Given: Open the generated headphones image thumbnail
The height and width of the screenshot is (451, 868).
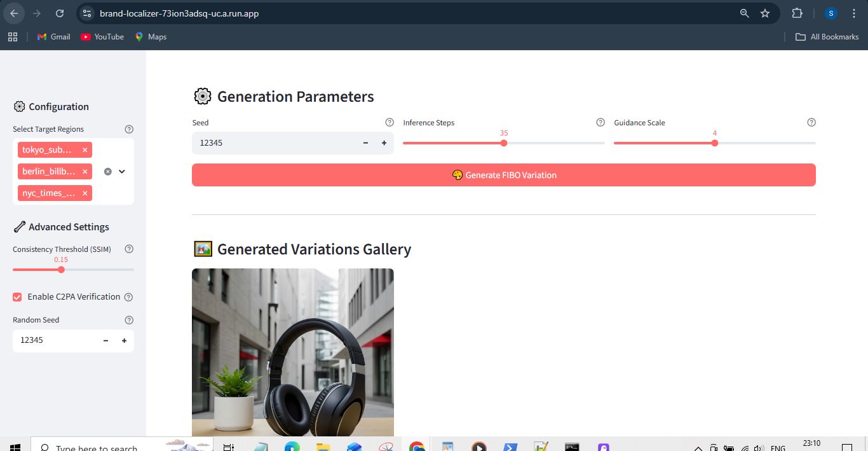Looking at the screenshot, I should pyautogui.click(x=293, y=352).
